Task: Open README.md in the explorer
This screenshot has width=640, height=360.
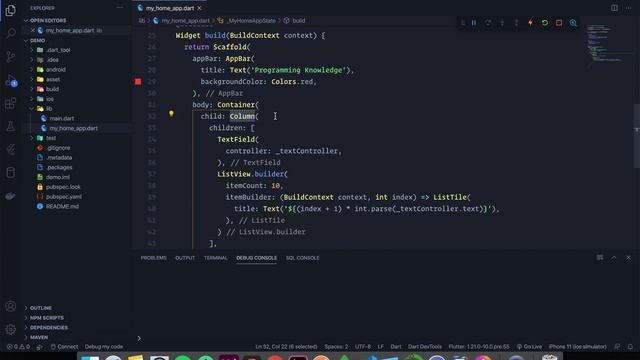Action: click(62, 207)
